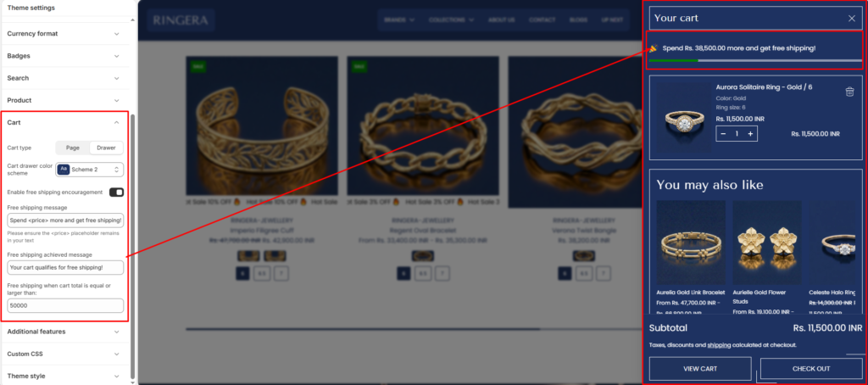This screenshot has width=868, height=385.
Task: Expand the Currency format section
Action: 64,34
